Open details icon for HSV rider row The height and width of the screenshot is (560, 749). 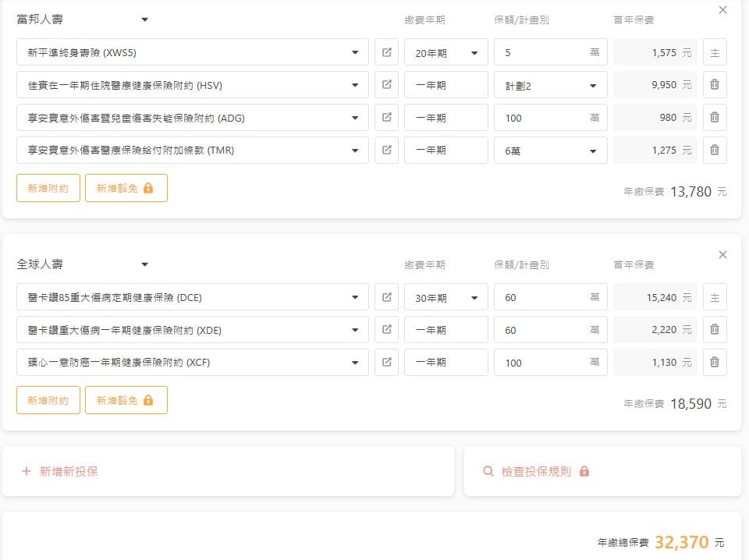point(386,85)
